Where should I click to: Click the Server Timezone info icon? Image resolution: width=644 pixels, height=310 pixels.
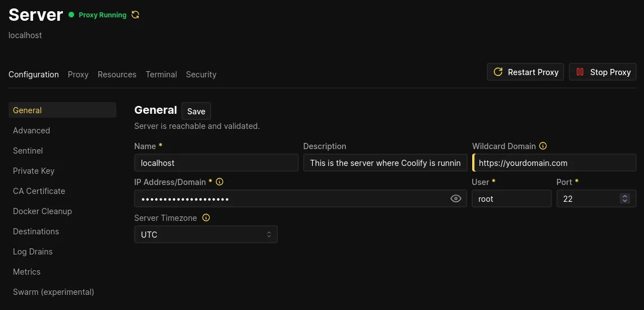click(x=206, y=218)
